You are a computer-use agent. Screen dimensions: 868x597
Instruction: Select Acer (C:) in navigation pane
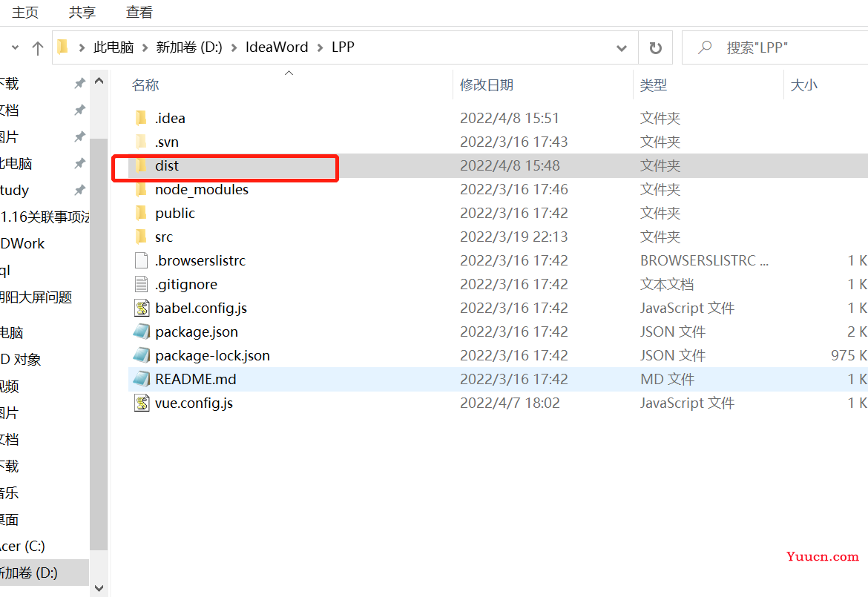coord(22,546)
